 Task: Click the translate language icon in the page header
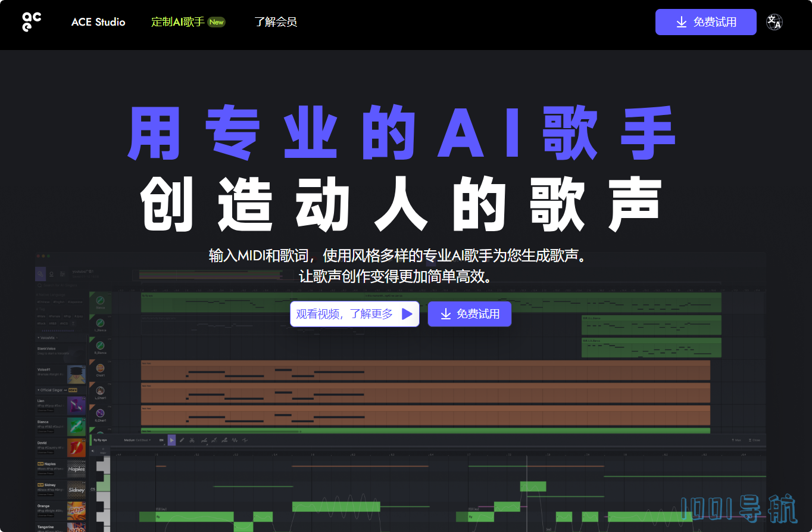[x=774, y=23]
